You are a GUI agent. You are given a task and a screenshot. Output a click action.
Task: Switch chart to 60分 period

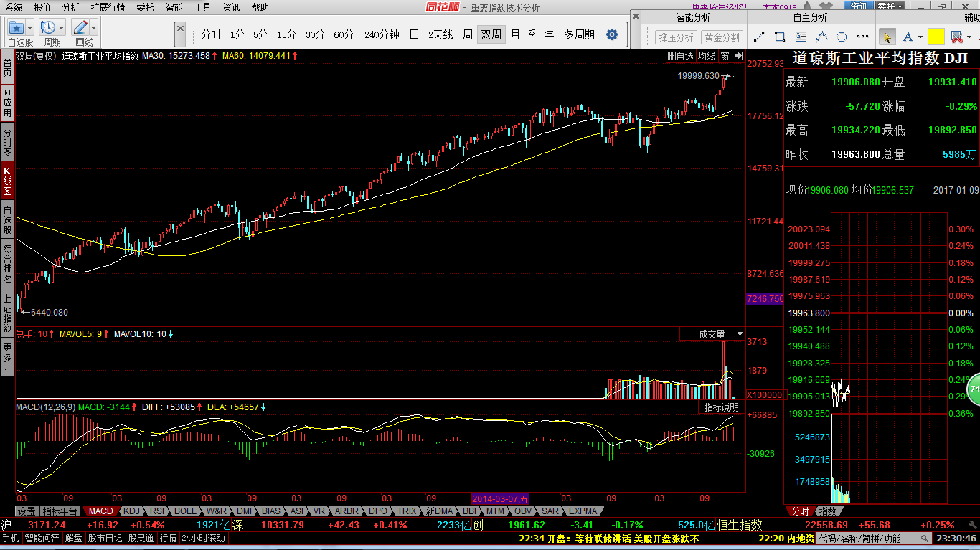344,34
